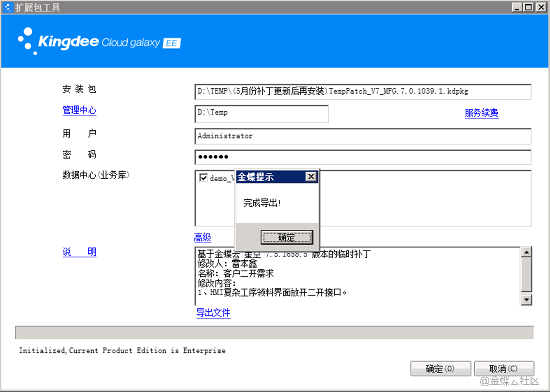Click the "数据中心(业务库)" label
550x392 pixels.
[x=96, y=175]
